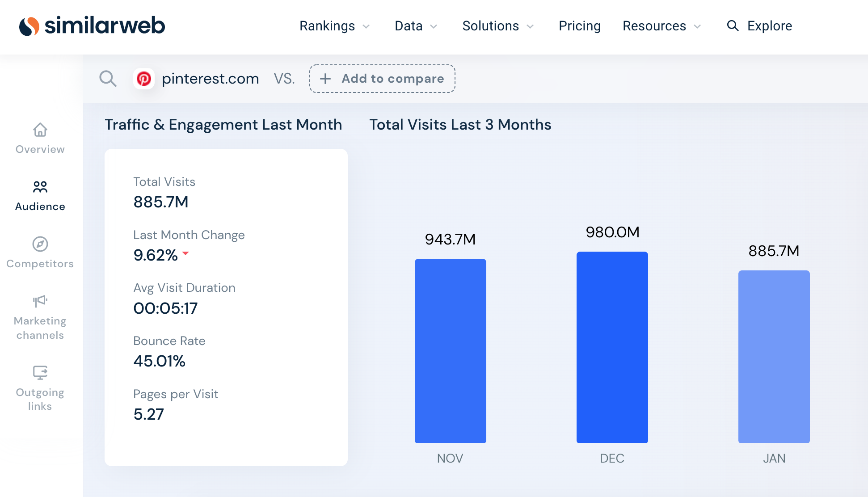Click the plus icon in Add to compare
Image resolution: width=868 pixels, height=497 pixels.
click(325, 79)
